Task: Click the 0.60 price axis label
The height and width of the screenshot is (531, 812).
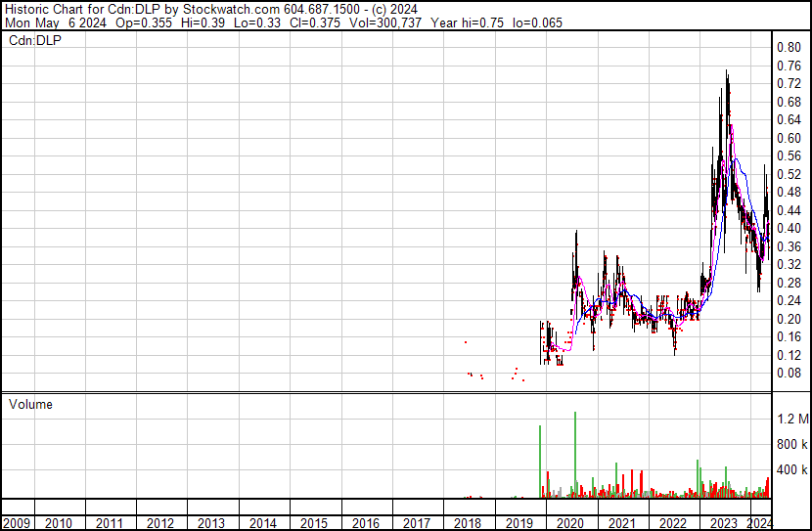Action: tap(789, 138)
